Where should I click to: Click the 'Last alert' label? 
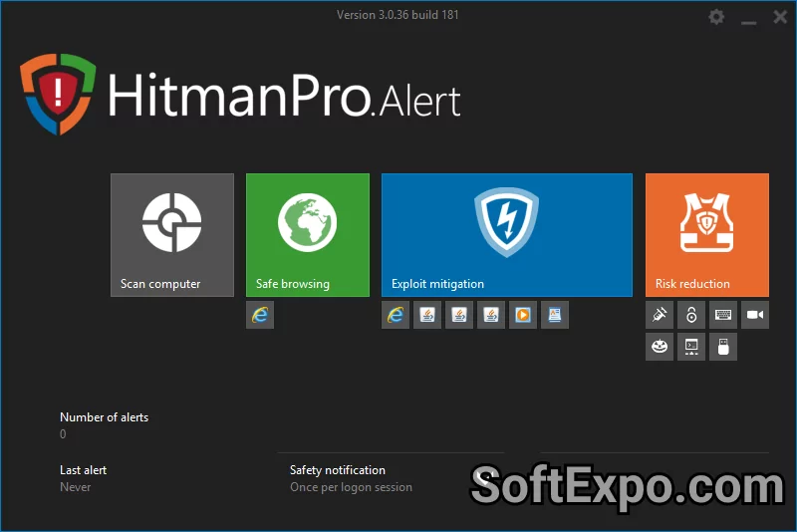tap(84, 470)
